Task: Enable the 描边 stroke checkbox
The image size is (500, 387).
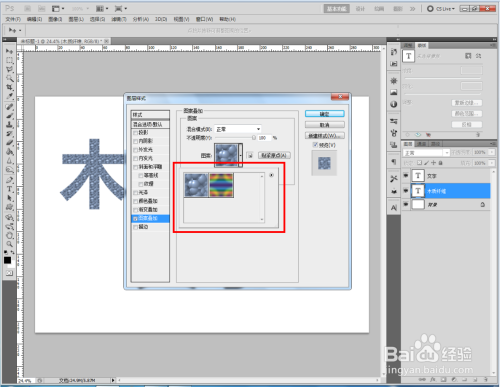Action: click(x=136, y=227)
